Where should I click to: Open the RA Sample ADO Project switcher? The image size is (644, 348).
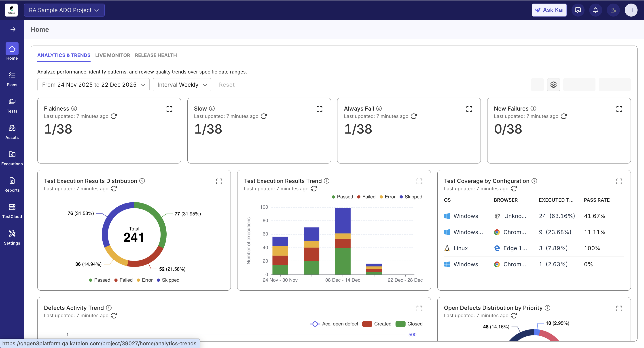pyautogui.click(x=64, y=10)
